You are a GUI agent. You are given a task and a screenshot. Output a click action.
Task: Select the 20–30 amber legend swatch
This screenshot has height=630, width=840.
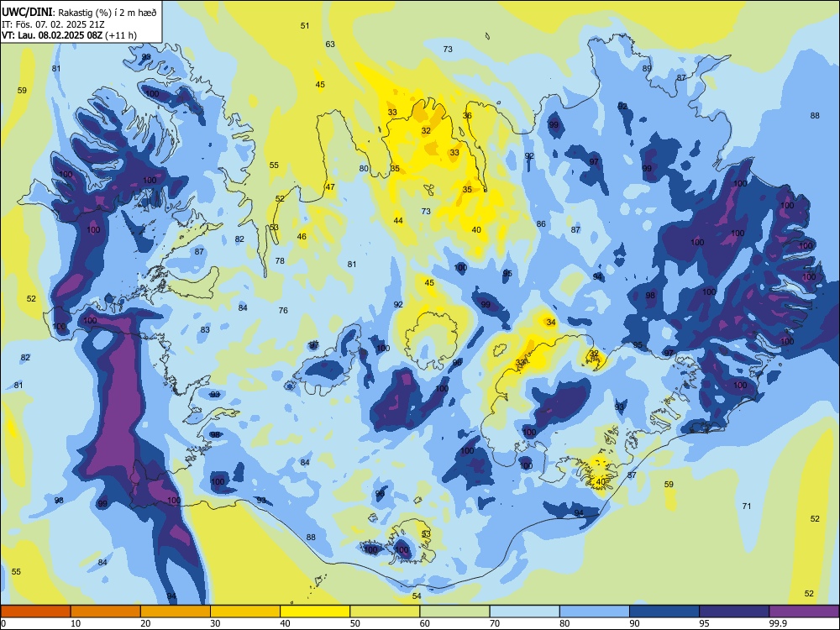click(x=176, y=612)
